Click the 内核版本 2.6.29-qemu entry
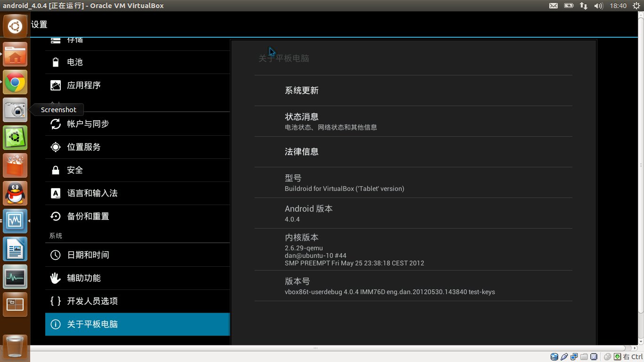 (413, 249)
